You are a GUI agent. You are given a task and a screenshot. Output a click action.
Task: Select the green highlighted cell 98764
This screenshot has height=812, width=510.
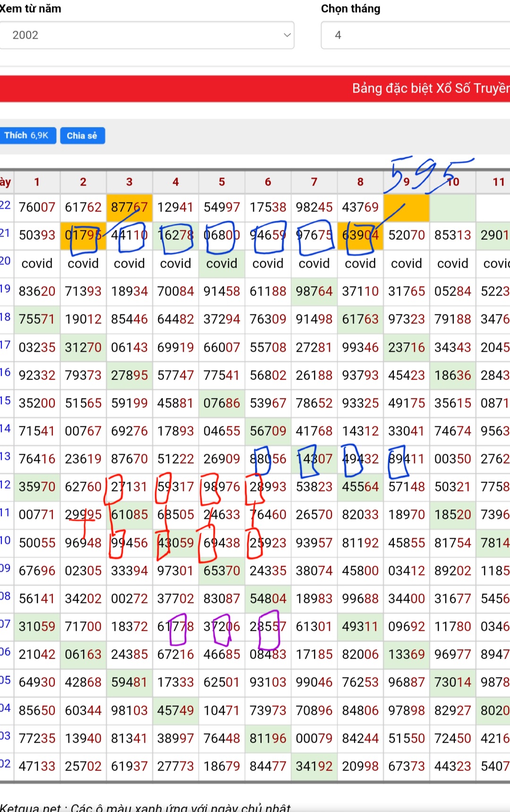[314, 291]
